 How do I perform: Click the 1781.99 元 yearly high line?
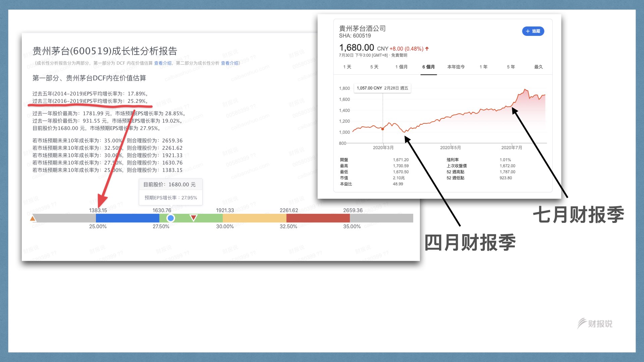pyautogui.click(x=109, y=114)
